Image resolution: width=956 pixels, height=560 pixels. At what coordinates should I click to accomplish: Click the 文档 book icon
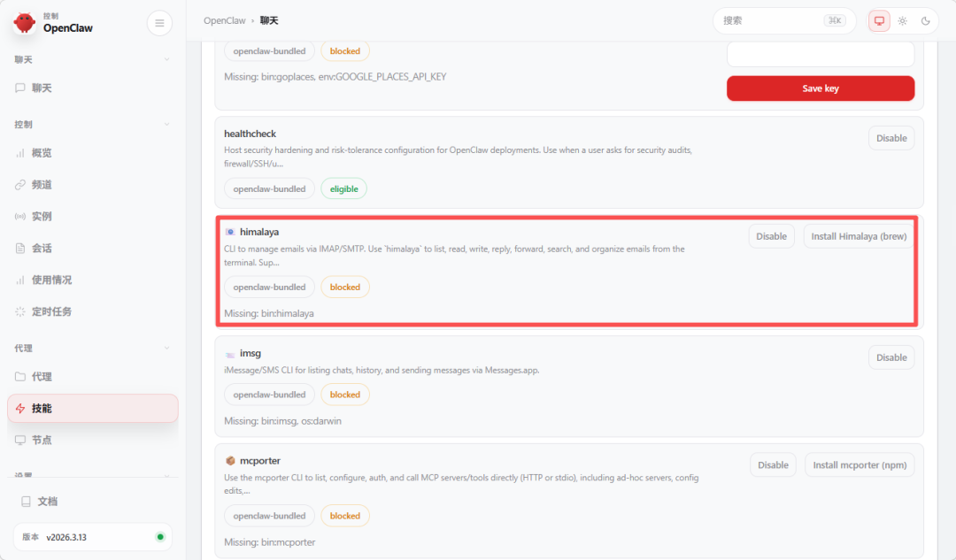click(26, 502)
